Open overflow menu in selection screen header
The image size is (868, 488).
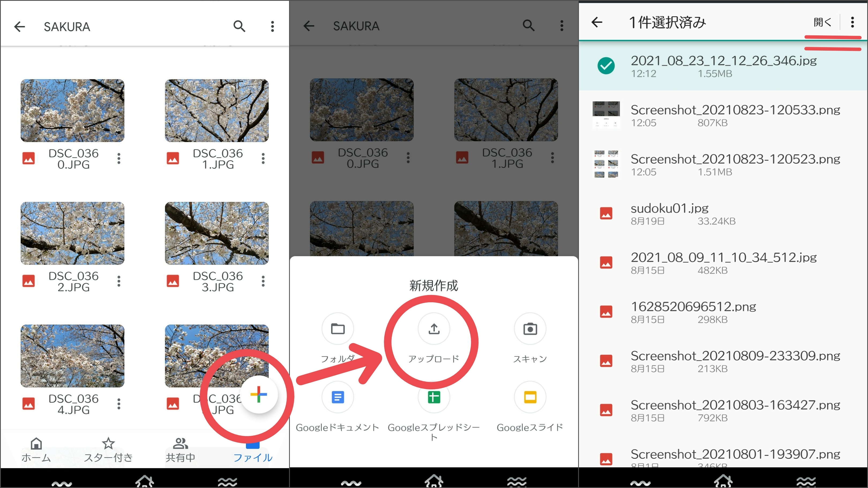[x=852, y=22]
